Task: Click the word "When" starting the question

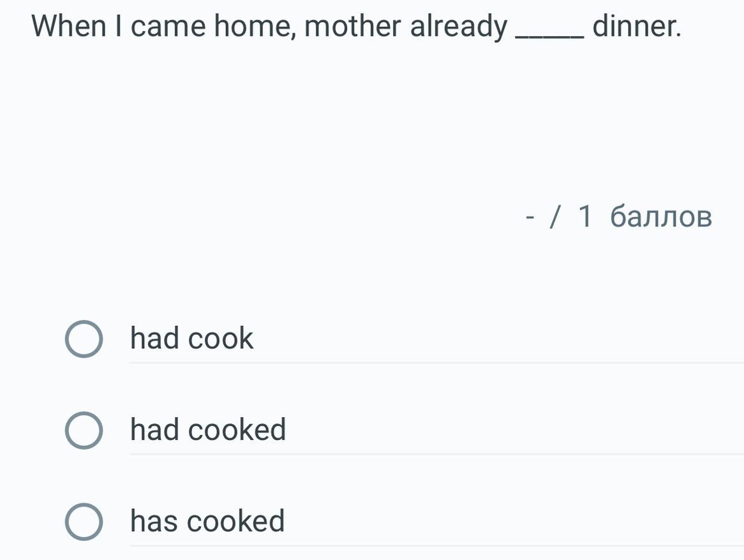Action: [x=68, y=27]
